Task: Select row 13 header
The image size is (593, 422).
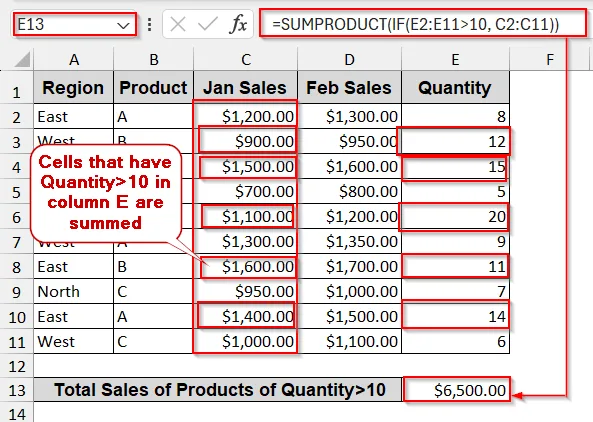Action: tap(16, 390)
